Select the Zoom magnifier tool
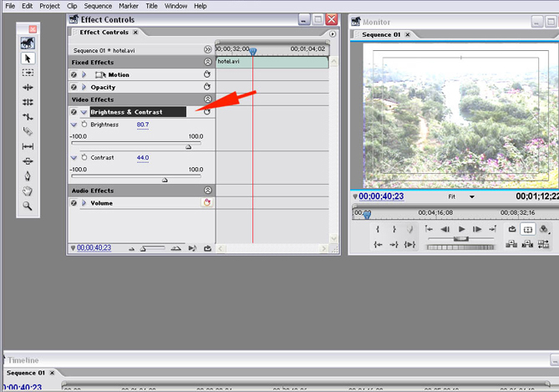Image resolution: width=559 pixels, height=392 pixels. click(x=28, y=206)
